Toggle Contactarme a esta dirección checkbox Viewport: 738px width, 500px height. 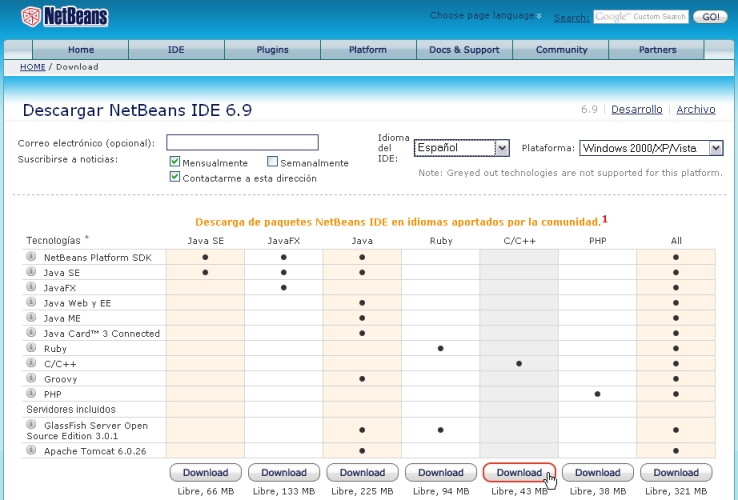(175, 177)
